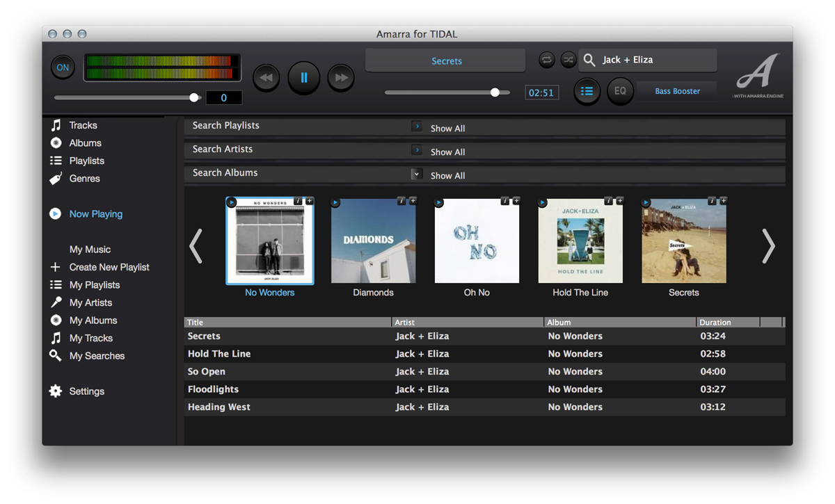Open Genres in the sidebar

pyautogui.click(x=84, y=179)
